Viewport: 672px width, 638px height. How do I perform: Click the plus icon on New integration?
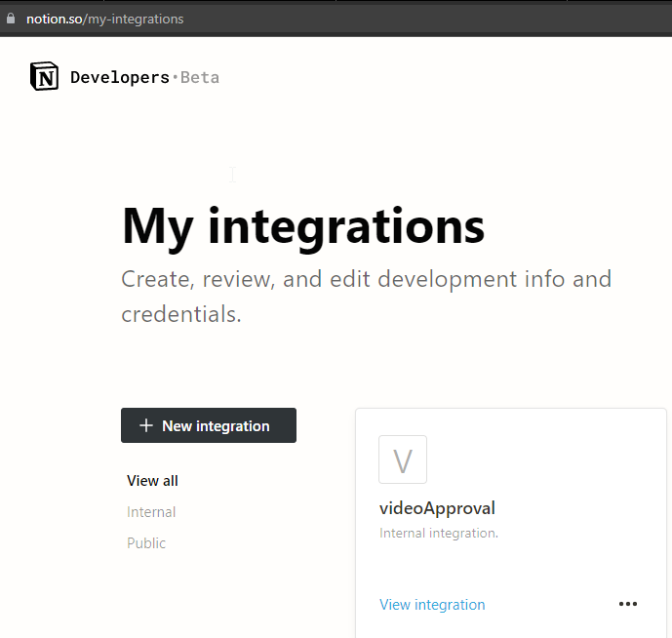click(146, 425)
